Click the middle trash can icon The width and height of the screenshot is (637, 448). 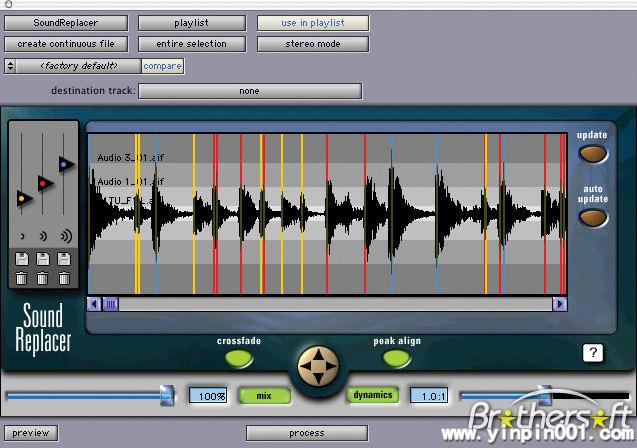(44, 277)
